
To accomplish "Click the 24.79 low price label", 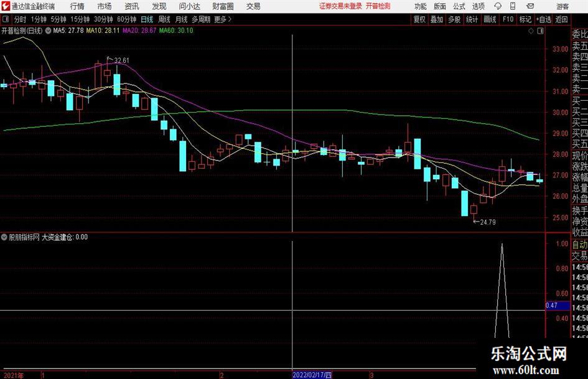I will tap(488, 222).
